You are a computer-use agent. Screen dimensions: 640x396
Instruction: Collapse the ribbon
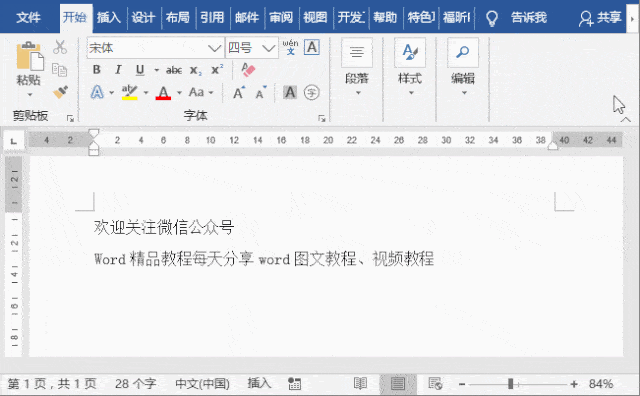tap(625, 120)
